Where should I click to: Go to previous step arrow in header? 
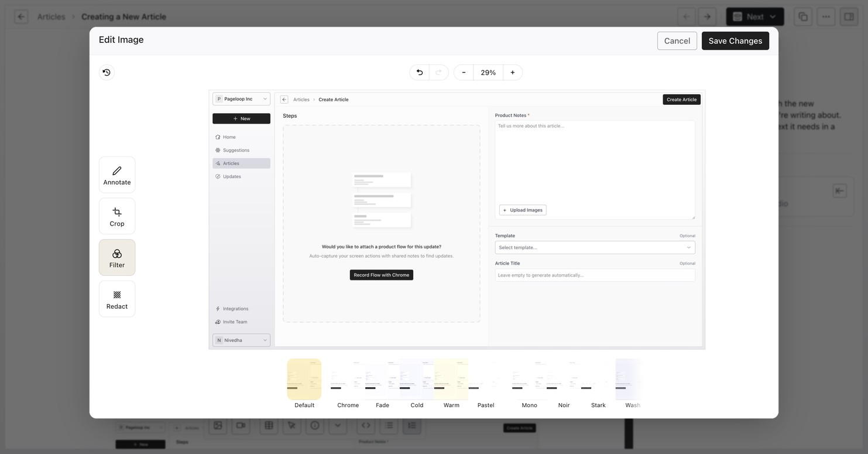tap(687, 16)
